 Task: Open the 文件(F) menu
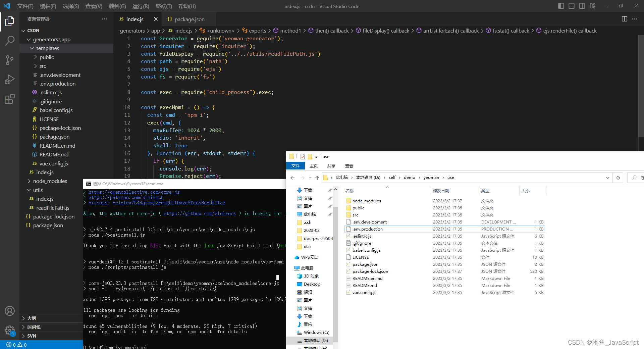pyautogui.click(x=25, y=6)
